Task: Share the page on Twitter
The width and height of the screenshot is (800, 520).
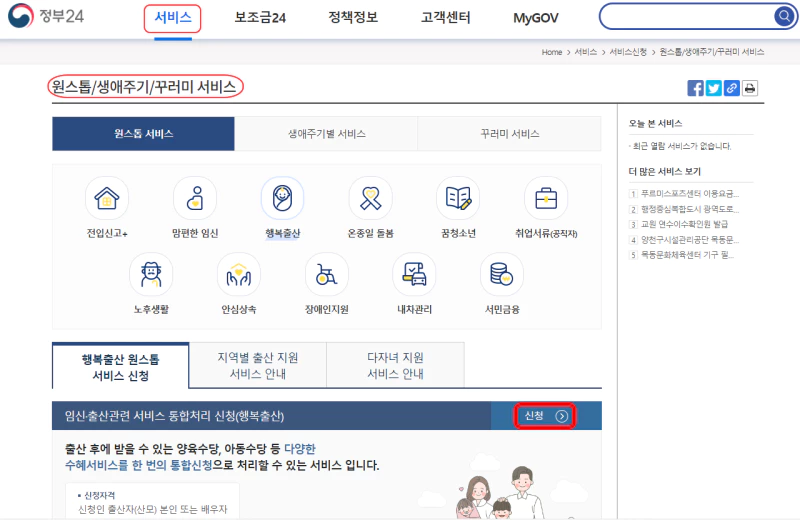Action: tap(713, 88)
